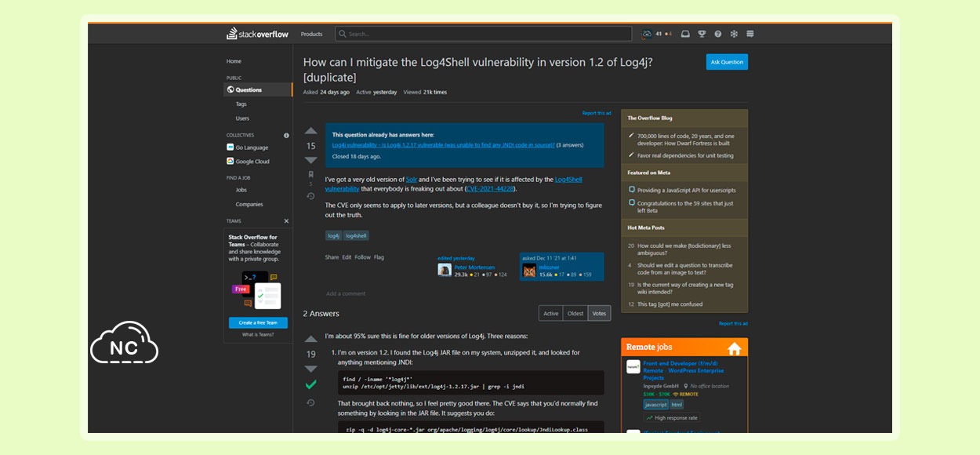Open Tags in left sidebar
This screenshot has height=455, width=980.
pyautogui.click(x=241, y=104)
